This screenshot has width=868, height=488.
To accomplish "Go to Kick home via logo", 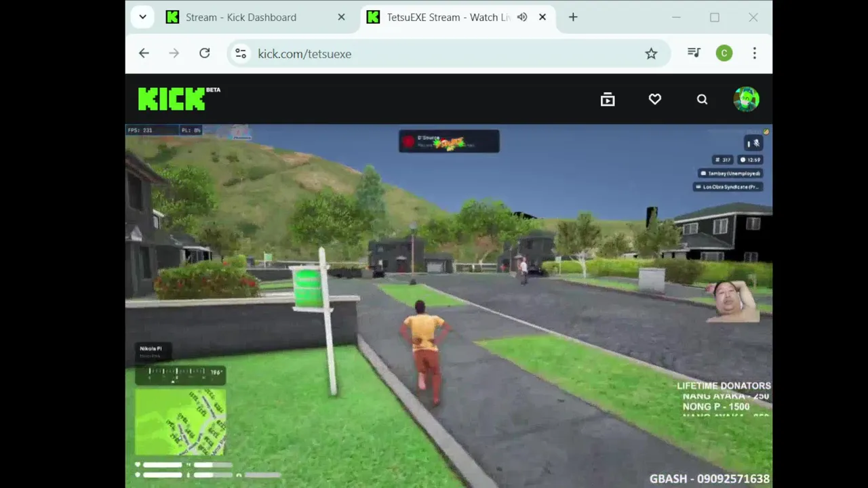I will (179, 99).
